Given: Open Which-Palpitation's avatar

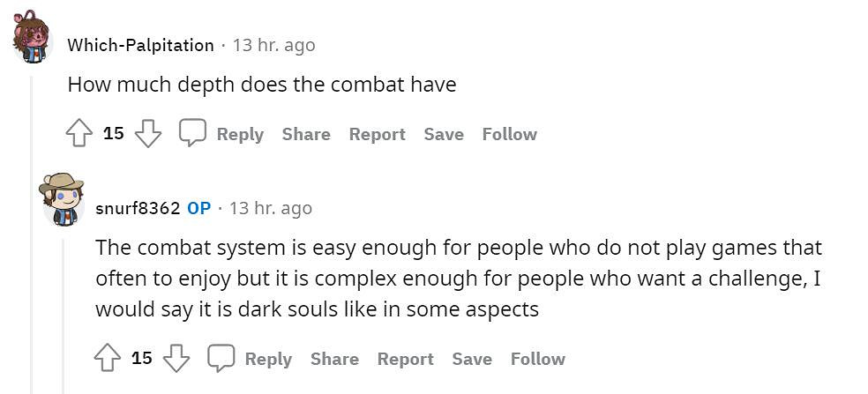Looking at the screenshot, I should pyautogui.click(x=33, y=37).
